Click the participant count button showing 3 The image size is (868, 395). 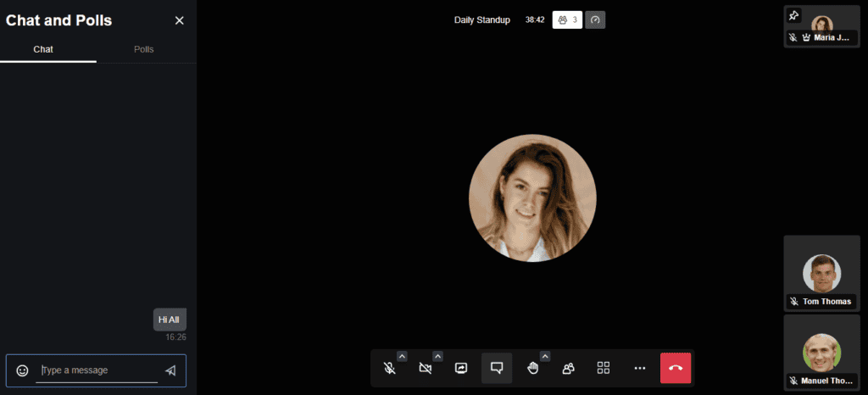(x=567, y=19)
